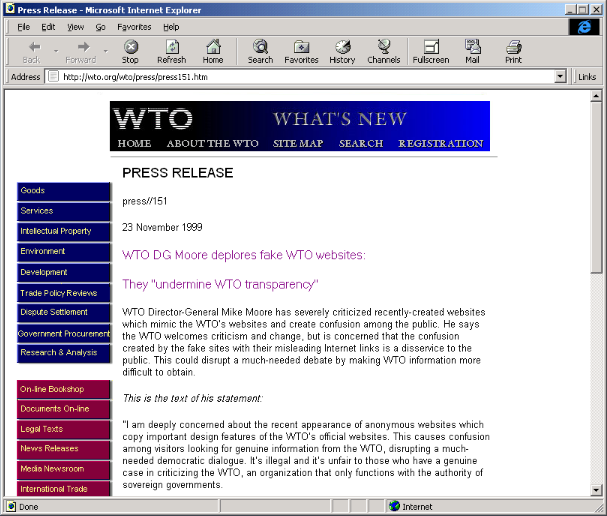
Task: Click the 'WTO DG Moore deplores fake WTO websites' headline
Action: [x=244, y=255]
